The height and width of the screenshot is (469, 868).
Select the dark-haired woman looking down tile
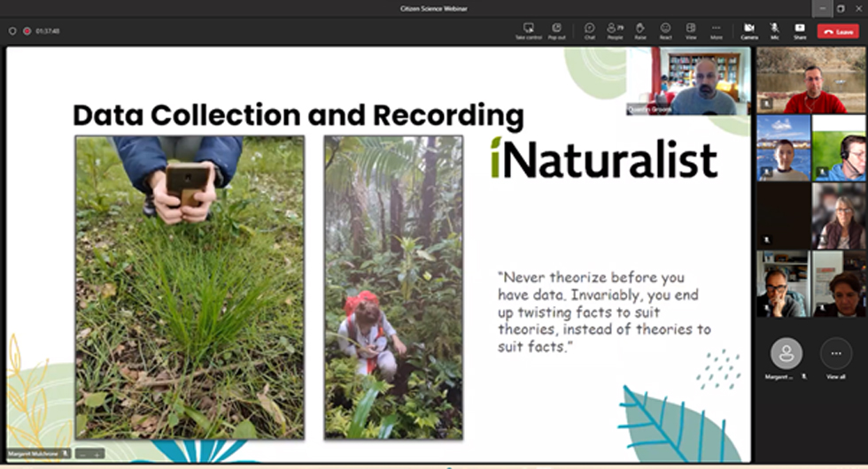839,284
